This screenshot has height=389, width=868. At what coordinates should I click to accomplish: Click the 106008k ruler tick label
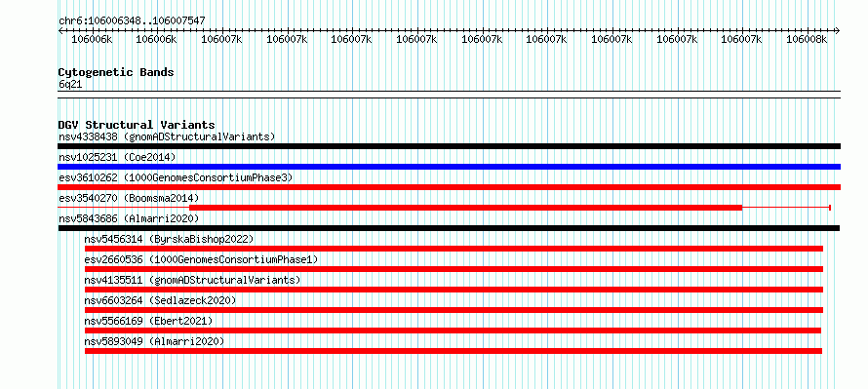point(807,39)
